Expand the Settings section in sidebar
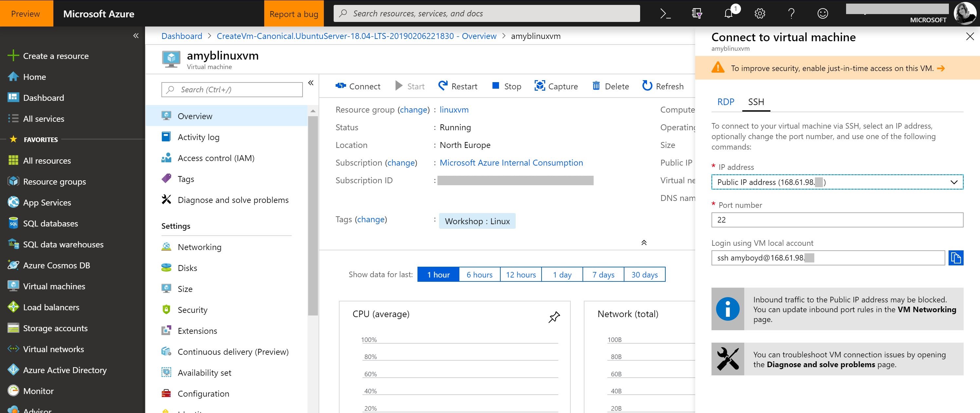Screen dimensions: 980x413 (x=176, y=225)
